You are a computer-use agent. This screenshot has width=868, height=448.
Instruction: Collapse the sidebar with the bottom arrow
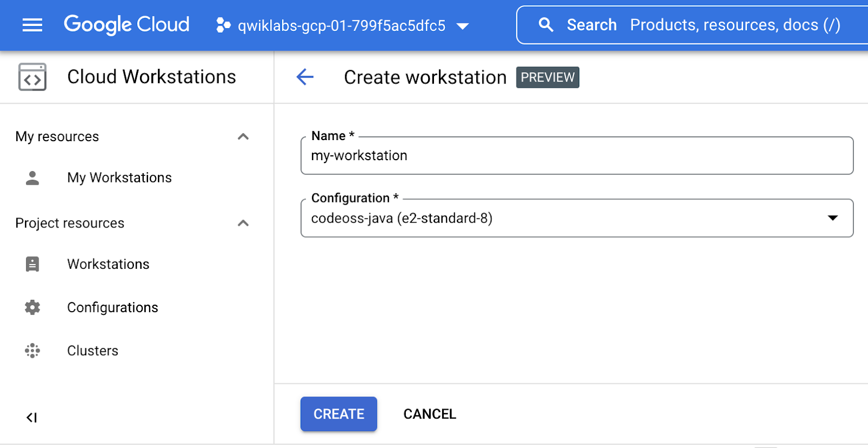[x=31, y=418]
